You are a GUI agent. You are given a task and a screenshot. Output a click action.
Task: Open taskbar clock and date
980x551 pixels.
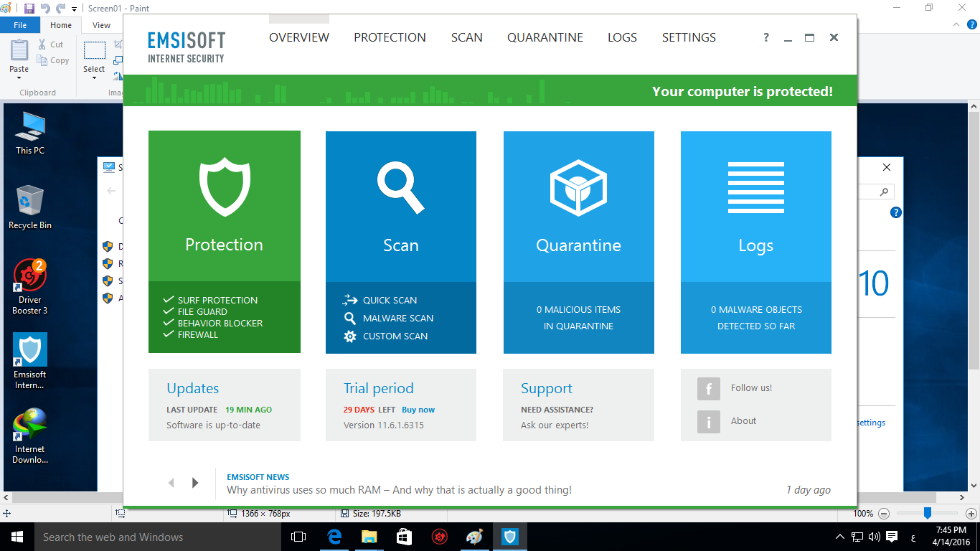pos(951,537)
